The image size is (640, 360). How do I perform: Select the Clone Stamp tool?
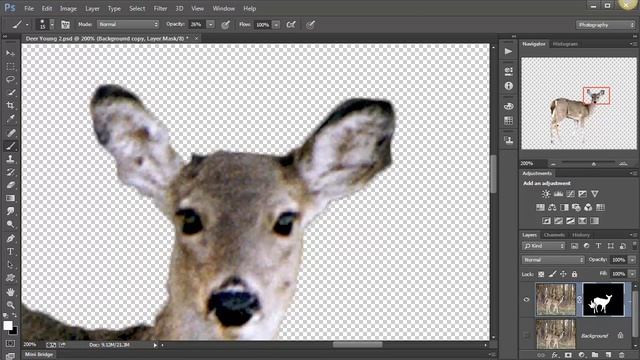pos(10,159)
